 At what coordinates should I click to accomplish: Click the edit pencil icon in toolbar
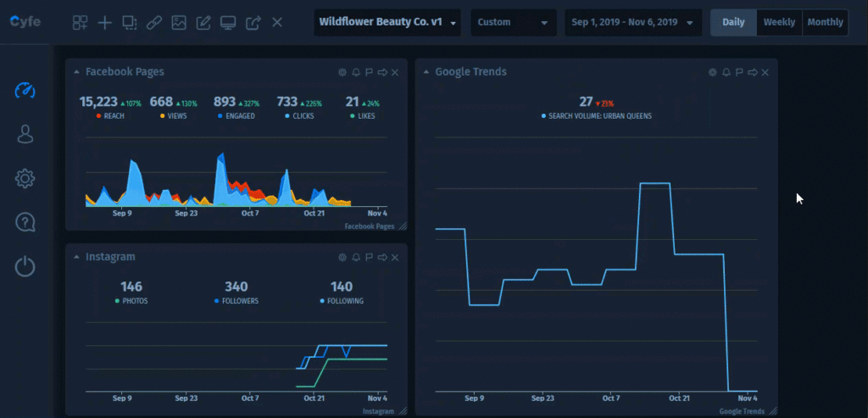coord(203,23)
